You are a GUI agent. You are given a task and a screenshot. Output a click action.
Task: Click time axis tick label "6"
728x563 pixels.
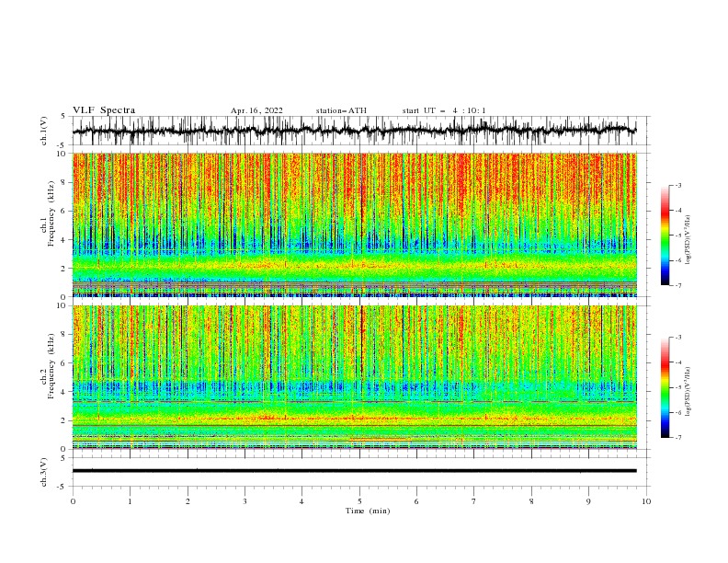(416, 501)
